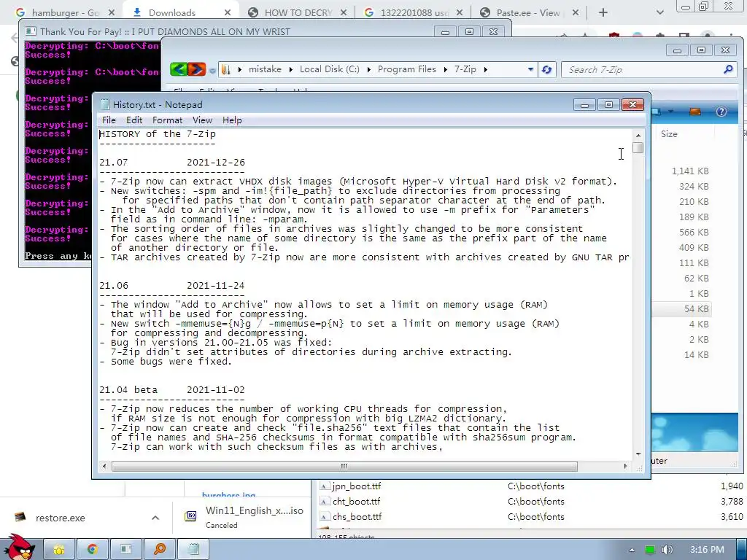The image size is (747, 560).
Task: Click the 3:16 PM taskbar clock
Action: pyautogui.click(x=707, y=550)
